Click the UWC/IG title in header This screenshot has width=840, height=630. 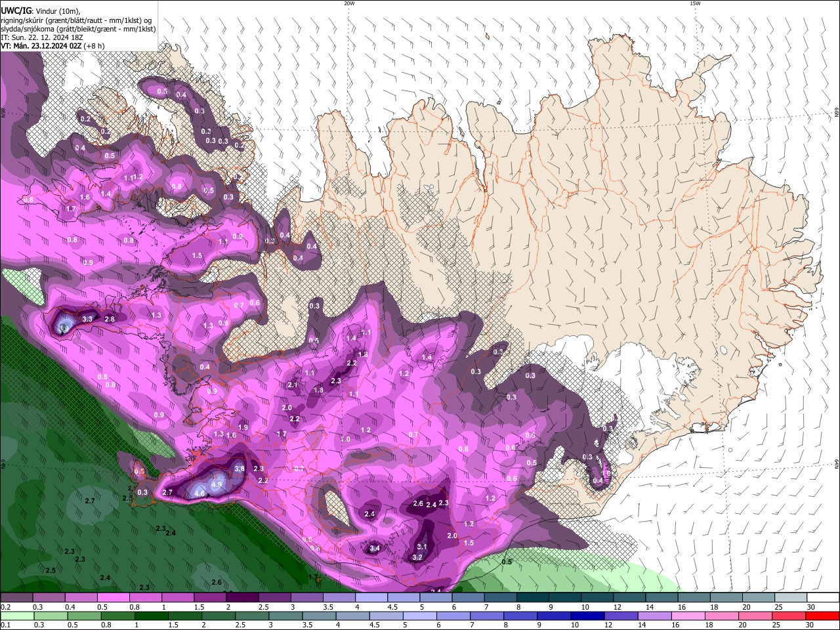pyautogui.click(x=15, y=10)
